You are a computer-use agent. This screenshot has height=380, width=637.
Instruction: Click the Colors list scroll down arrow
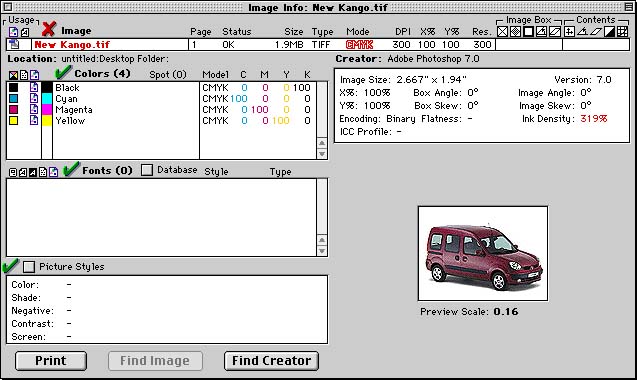point(322,154)
